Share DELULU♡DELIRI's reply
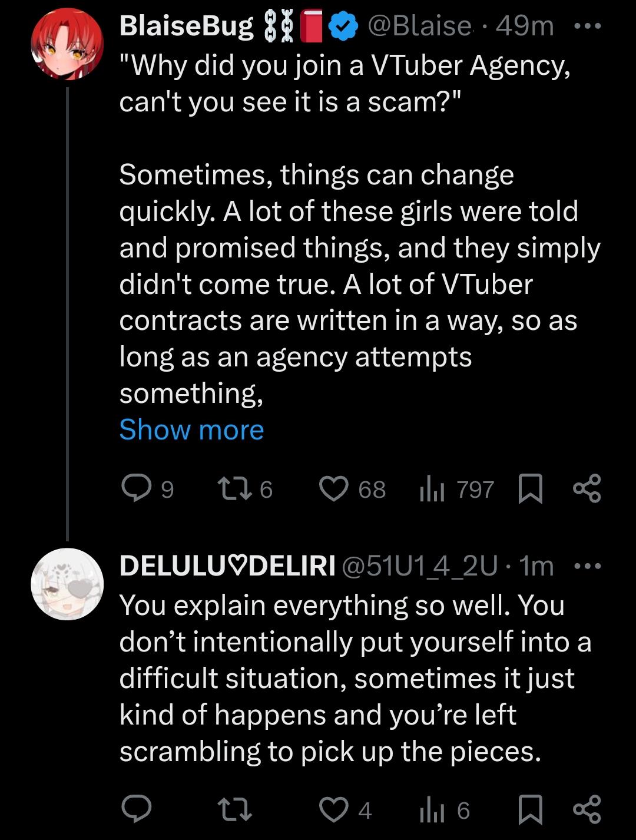Screen dimensions: 636x840 [x=587, y=809]
